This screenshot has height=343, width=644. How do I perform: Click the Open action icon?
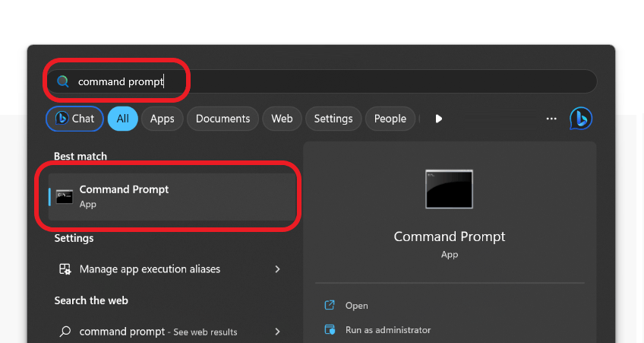pyautogui.click(x=330, y=305)
